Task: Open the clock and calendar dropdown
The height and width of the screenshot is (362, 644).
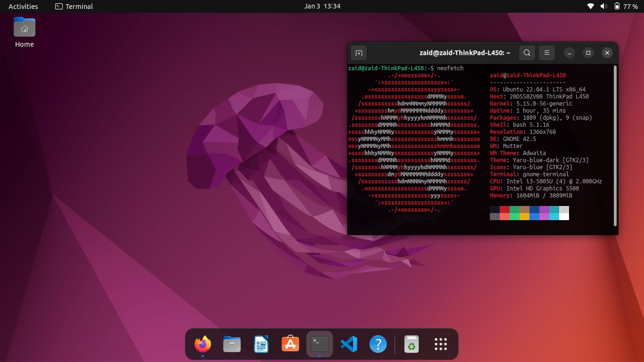Action: 322,6
